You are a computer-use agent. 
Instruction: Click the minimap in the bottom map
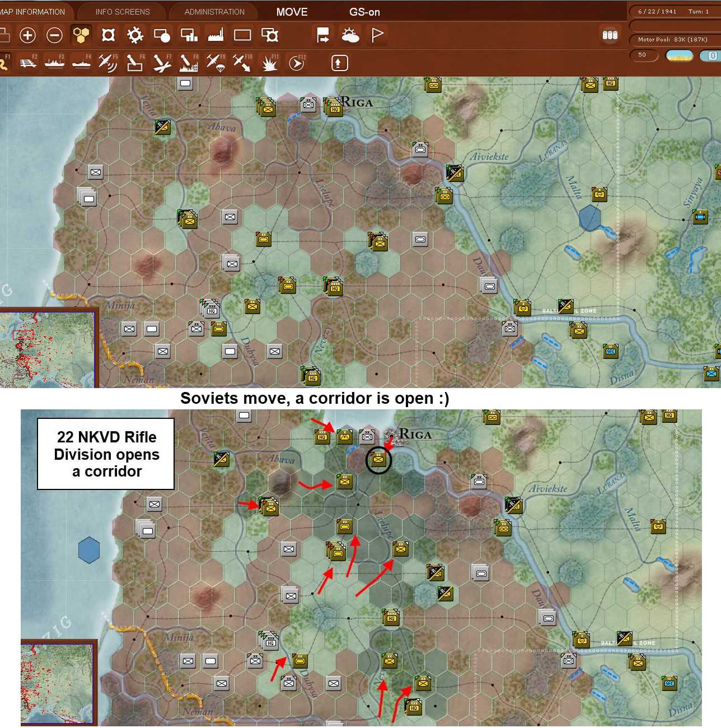[58, 683]
